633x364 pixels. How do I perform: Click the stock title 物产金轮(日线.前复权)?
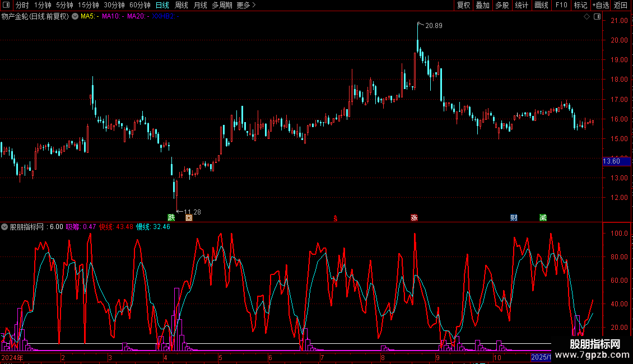click(35, 16)
